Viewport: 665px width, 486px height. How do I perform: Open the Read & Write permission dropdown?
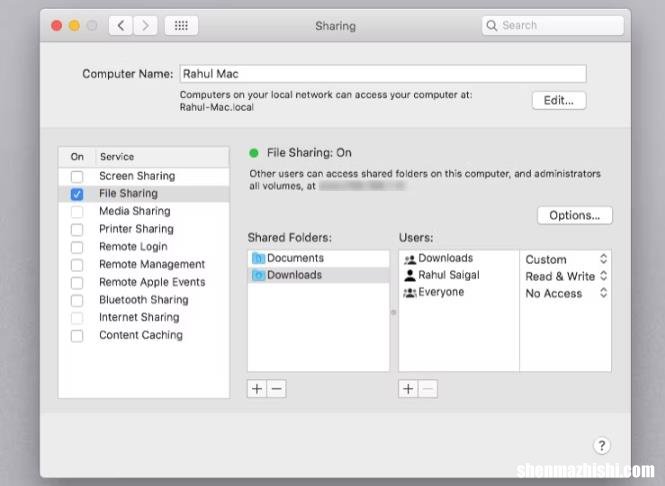[566, 276]
